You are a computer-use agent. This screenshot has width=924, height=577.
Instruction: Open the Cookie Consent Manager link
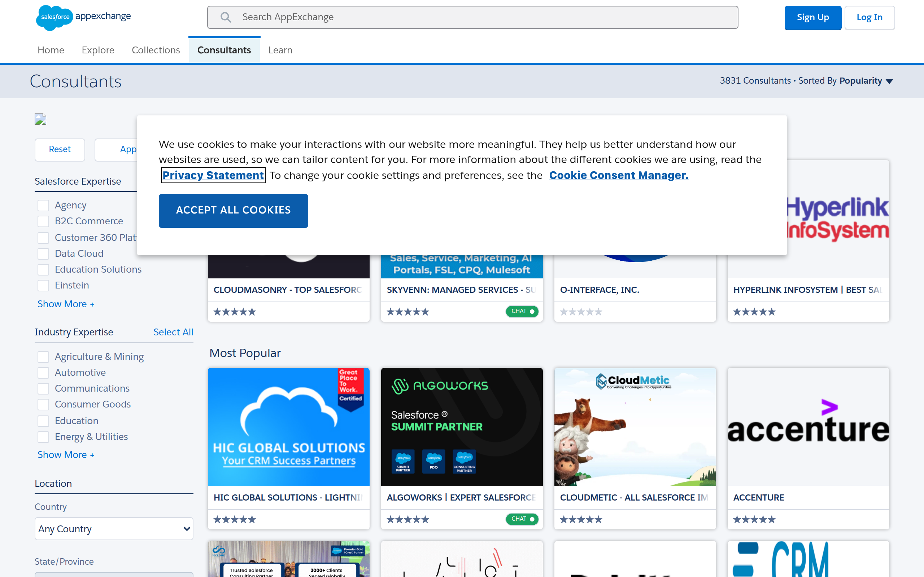click(619, 175)
